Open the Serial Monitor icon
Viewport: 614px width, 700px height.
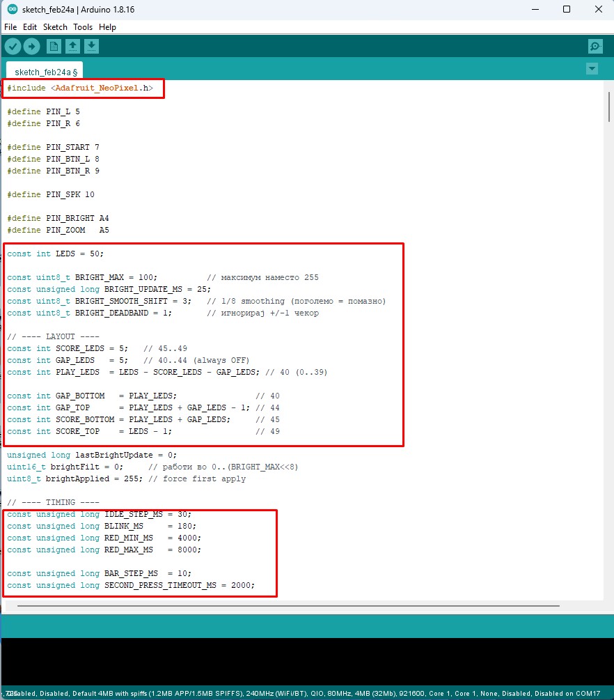tap(595, 46)
